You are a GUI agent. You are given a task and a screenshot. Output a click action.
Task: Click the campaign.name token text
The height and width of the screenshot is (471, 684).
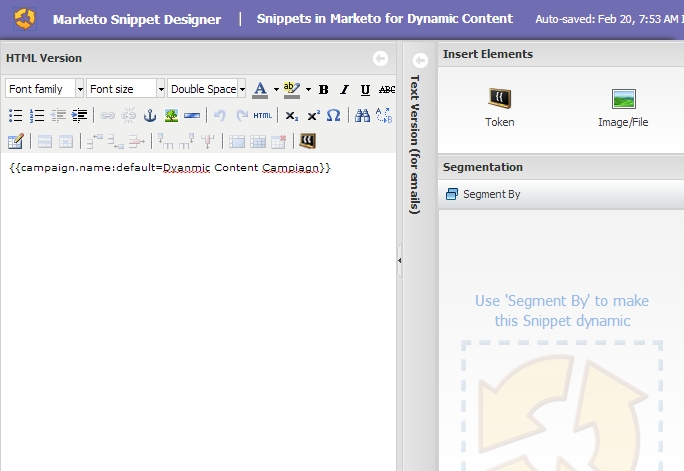click(170, 168)
